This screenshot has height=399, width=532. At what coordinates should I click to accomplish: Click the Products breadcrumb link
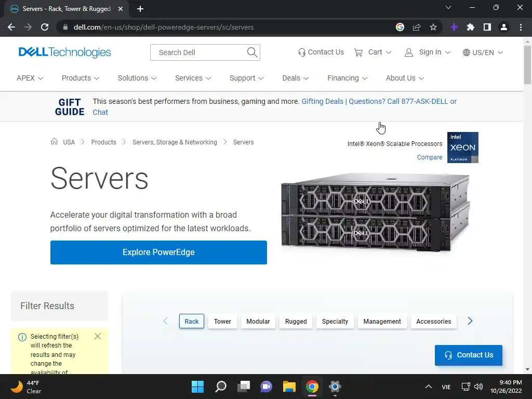103,142
